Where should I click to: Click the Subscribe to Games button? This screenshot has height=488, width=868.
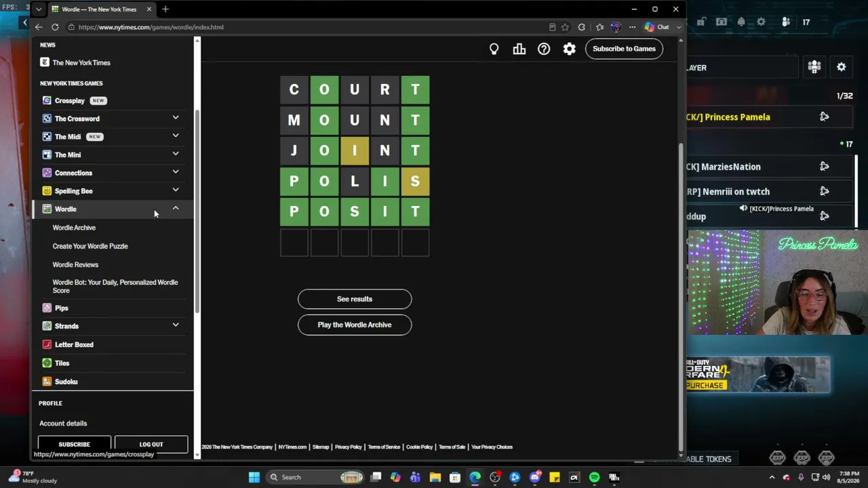point(624,49)
